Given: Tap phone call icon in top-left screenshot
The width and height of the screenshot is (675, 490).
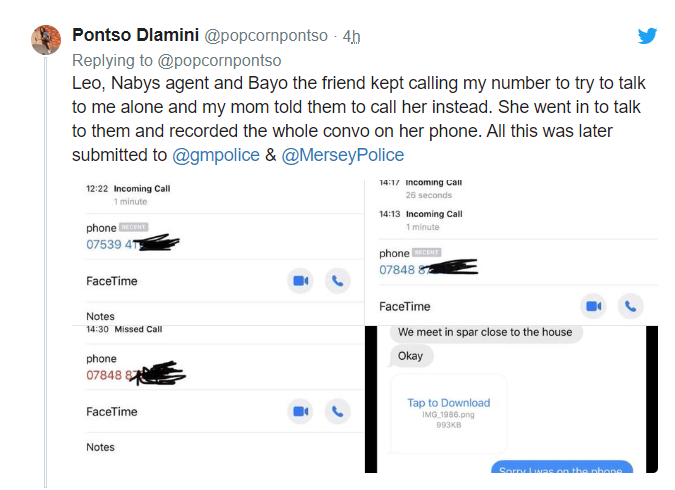Looking at the screenshot, I should 337,281.
